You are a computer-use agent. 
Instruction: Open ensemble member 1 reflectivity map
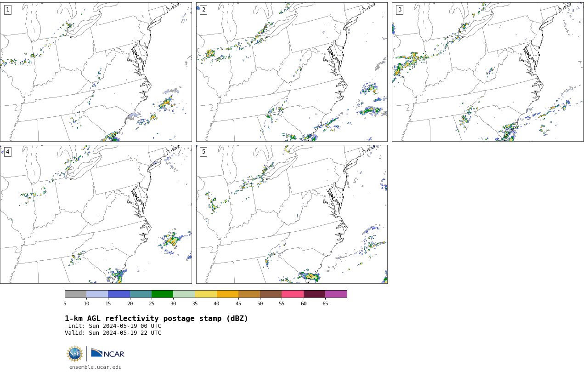(x=96, y=72)
